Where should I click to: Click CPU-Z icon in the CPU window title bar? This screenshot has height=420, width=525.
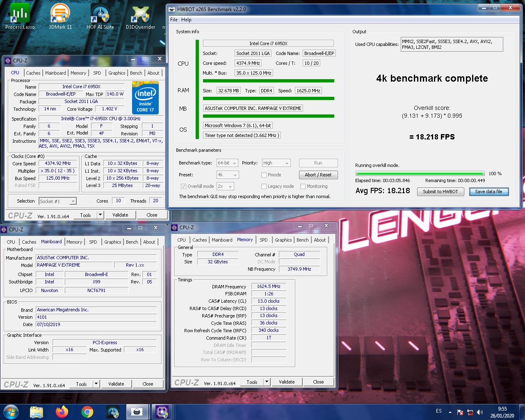pos(8,60)
